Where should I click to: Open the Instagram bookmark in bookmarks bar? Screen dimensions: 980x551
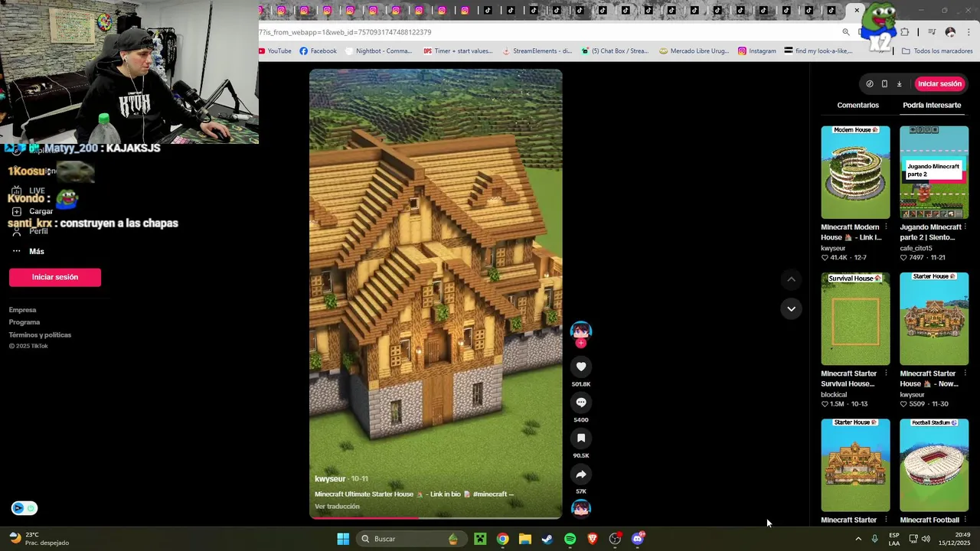[757, 51]
